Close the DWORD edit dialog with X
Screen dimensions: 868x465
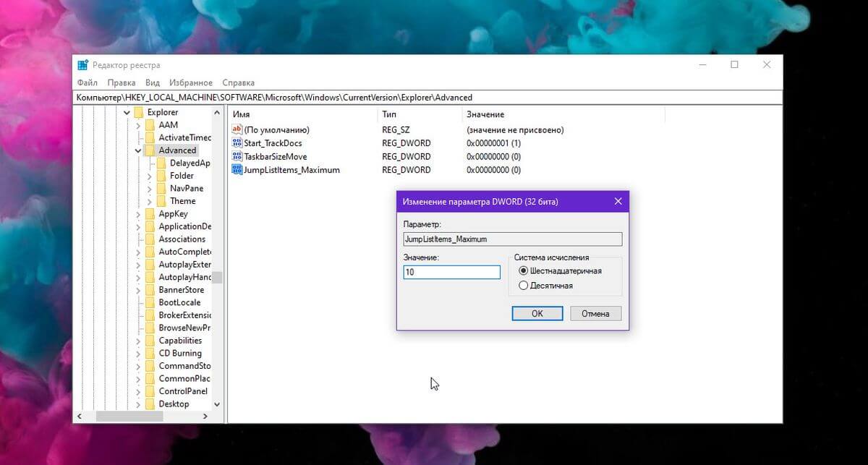[x=618, y=201]
